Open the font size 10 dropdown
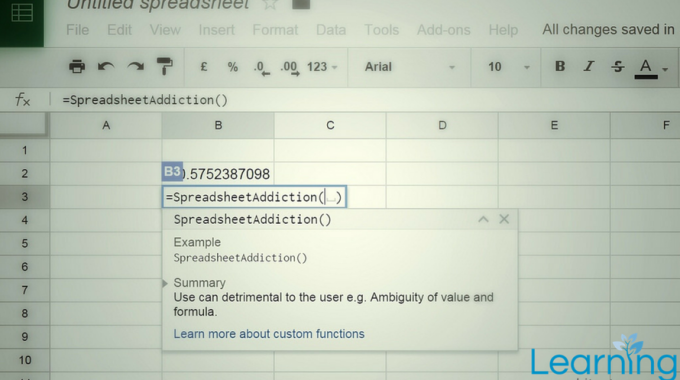The width and height of the screenshot is (680, 380). 508,67
